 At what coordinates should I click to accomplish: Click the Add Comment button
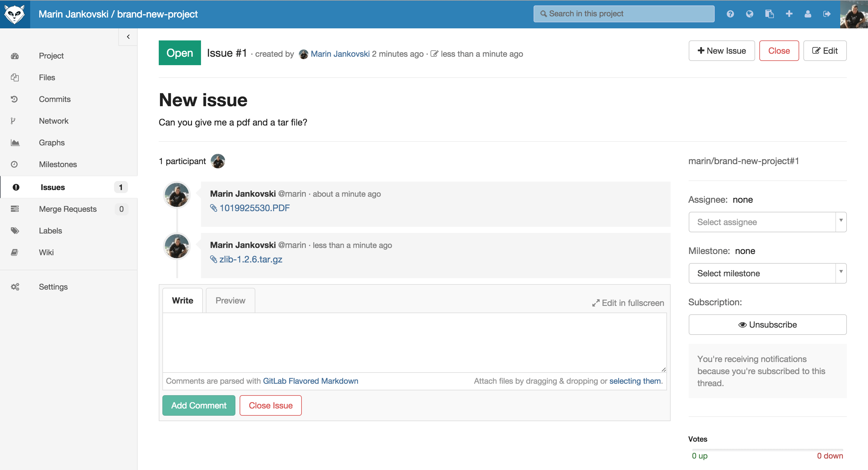pos(199,405)
